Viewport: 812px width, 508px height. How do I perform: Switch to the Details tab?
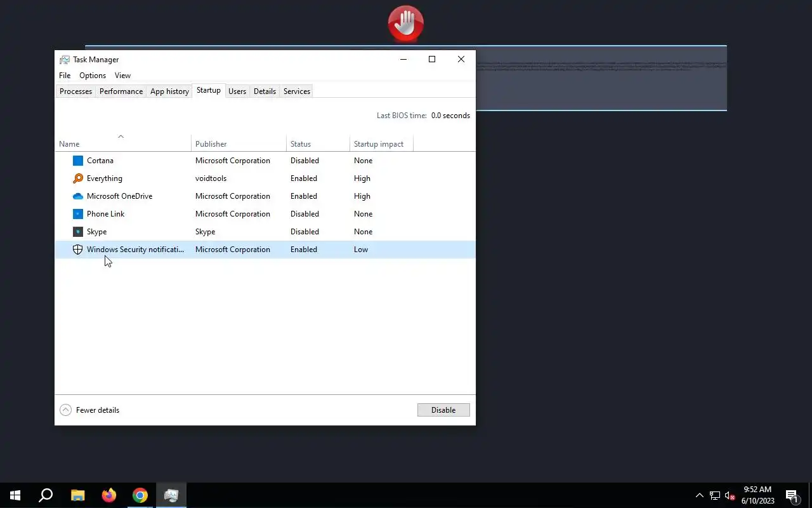(x=265, y=91)
